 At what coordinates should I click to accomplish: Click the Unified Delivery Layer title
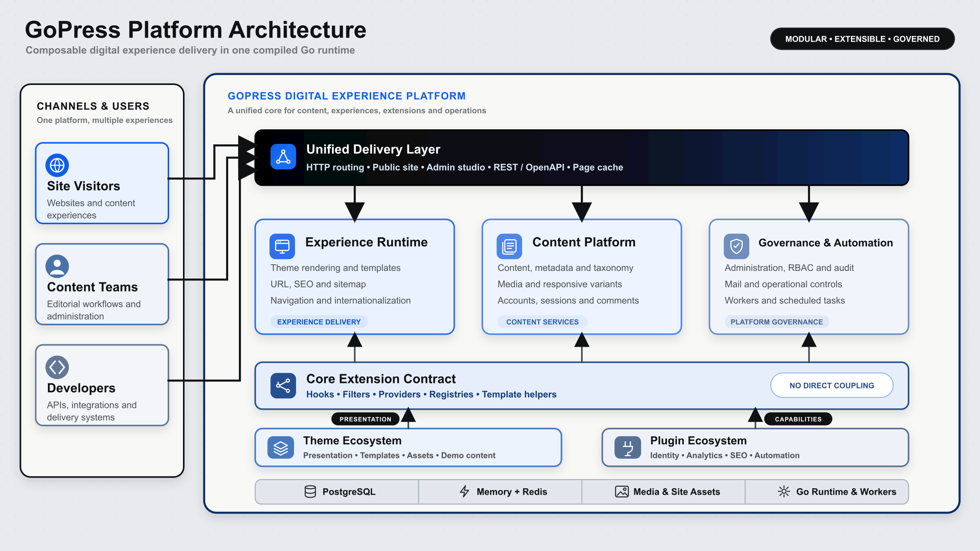point(373,149)
